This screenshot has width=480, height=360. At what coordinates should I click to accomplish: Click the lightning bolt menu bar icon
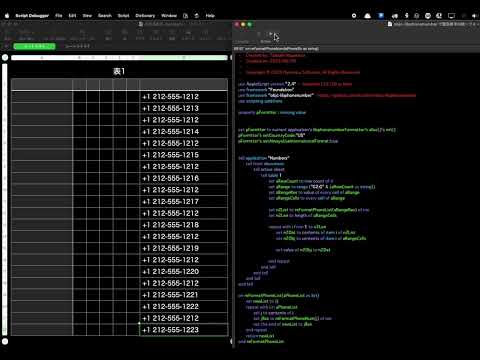pyautogui.click(x=406, y=16)
